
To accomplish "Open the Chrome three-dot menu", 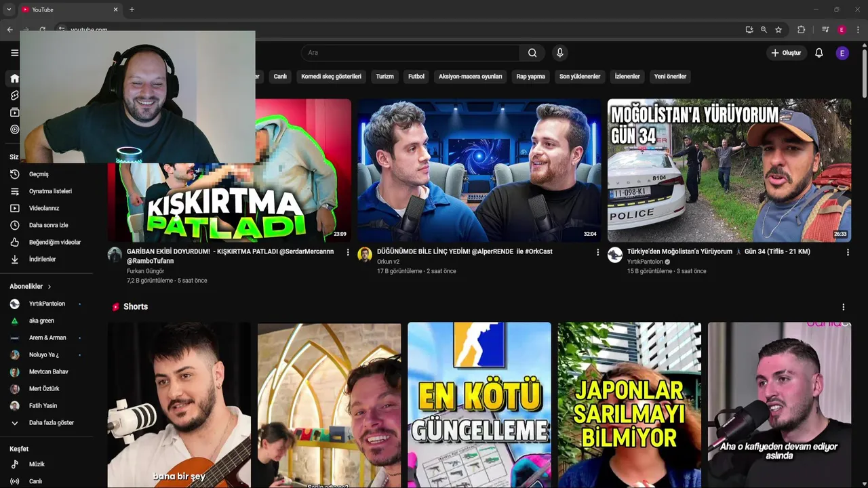I will click(x=859, y=30).
